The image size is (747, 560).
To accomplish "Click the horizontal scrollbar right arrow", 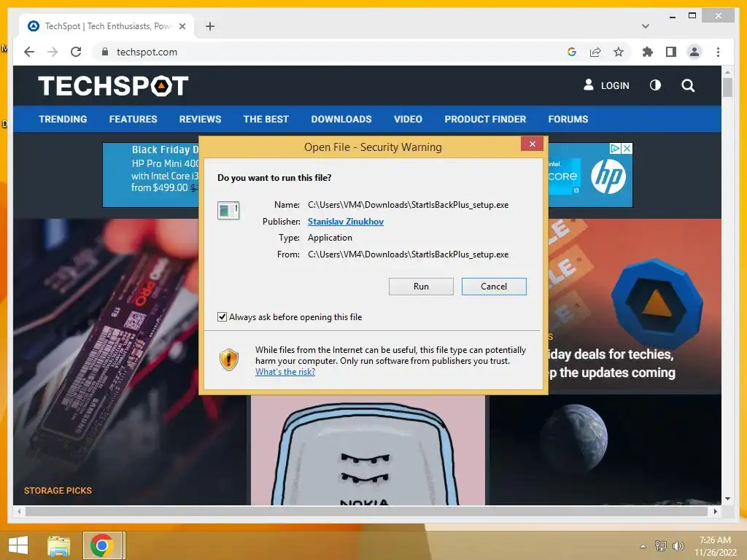I will point(715,511).
